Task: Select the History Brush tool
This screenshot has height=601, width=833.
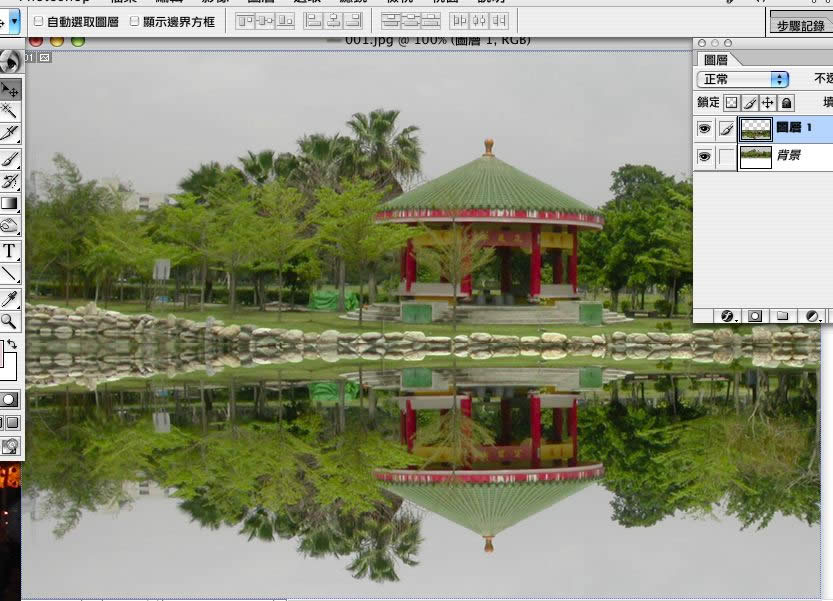Action: tap(10, 181)
